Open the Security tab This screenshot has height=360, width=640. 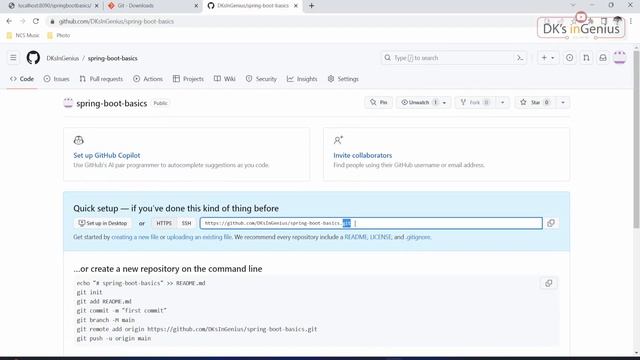261,79
